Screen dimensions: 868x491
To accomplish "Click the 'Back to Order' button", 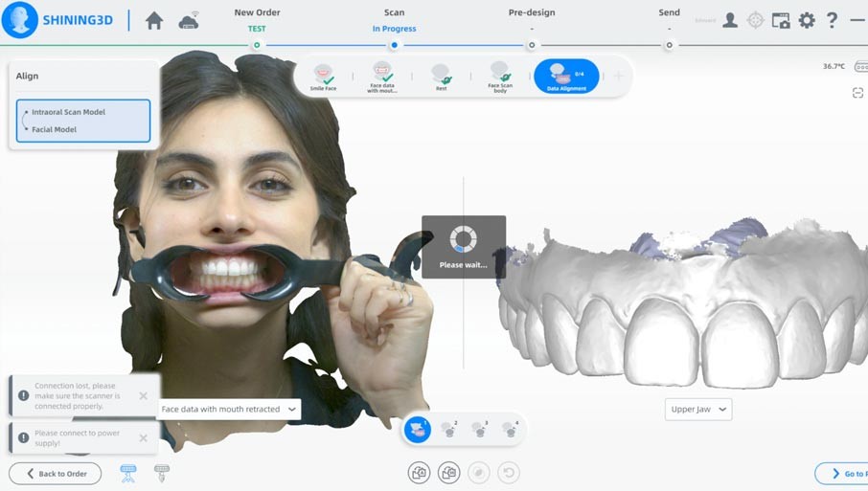I will click(56, 473).
